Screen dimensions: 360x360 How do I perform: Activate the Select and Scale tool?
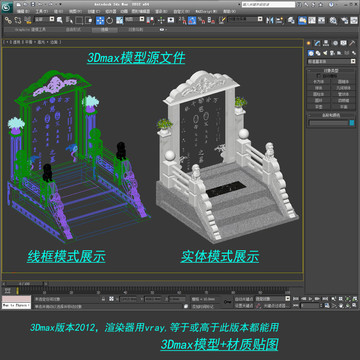coord(119,20)
